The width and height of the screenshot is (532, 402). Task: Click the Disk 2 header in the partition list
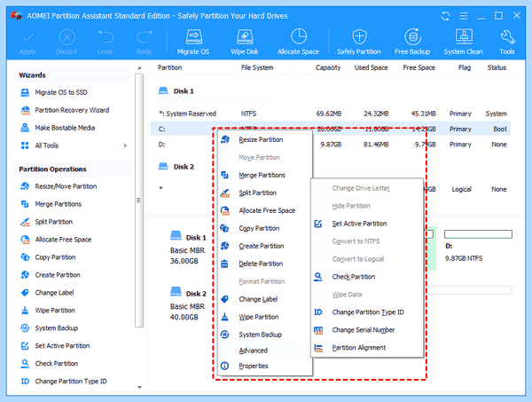tap(176, 167)
